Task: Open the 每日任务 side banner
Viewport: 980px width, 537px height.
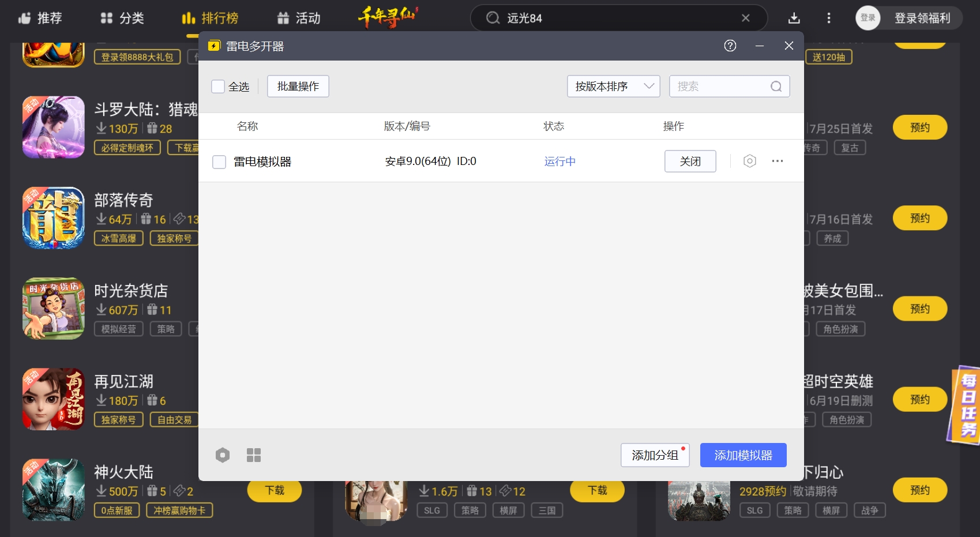Action: point(964,405)
